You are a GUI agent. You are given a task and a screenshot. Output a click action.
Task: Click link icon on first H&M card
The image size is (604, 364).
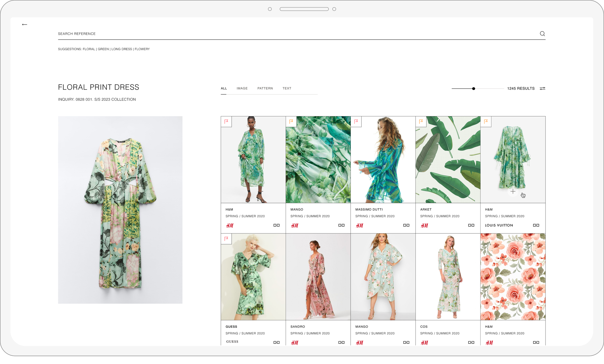(276, 225)
